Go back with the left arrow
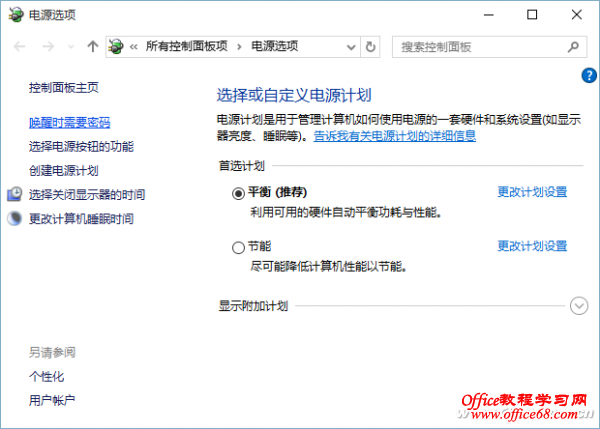Screen dimensions: 600x429 (20, 47)
